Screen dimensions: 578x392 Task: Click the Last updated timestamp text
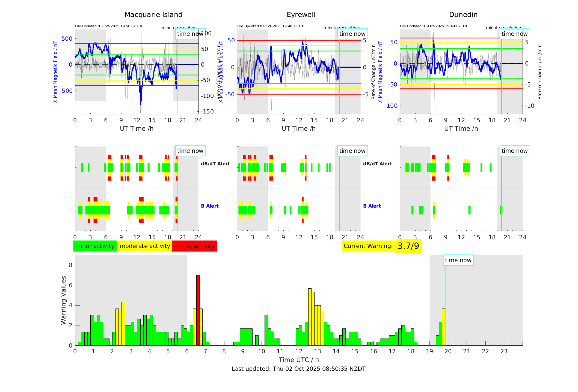tap(298, 369)
